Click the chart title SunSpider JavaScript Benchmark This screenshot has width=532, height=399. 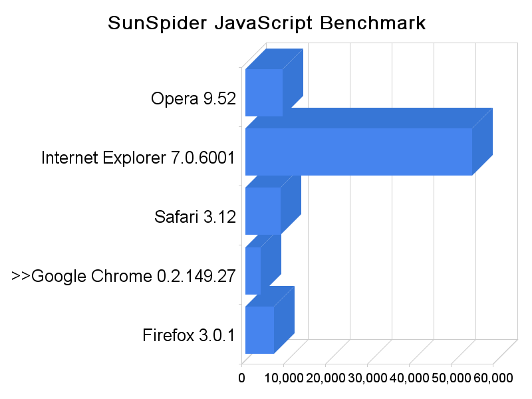tap(267, 24)
